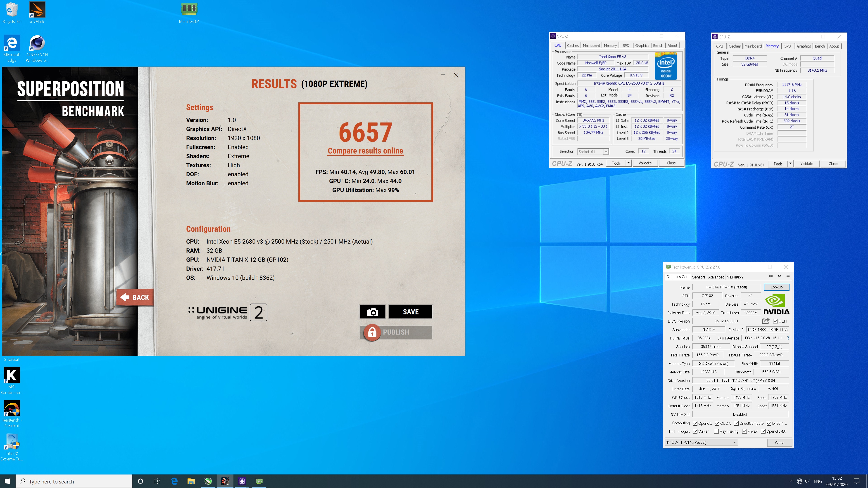Switch to Sensors tab in GPU-Z
Viewport: 868px width, 488px height.
[x=699, y=277]
